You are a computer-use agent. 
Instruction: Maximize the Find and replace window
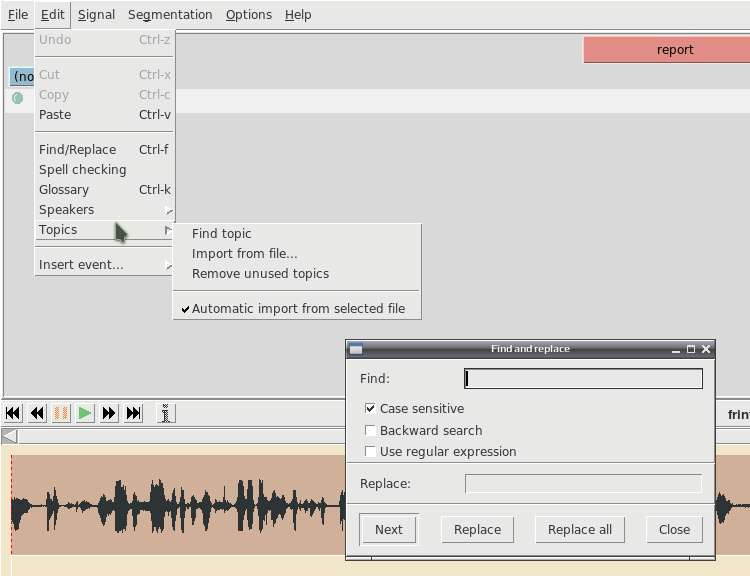[691, 349]
